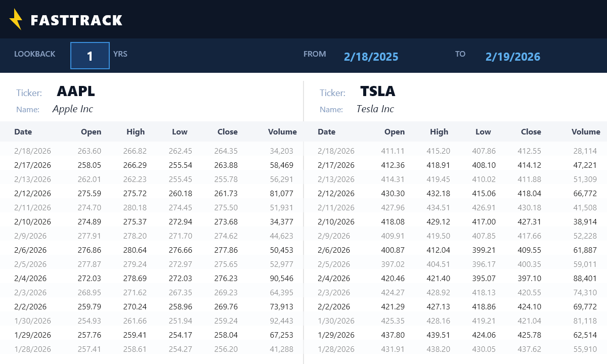The height and width of the screenshot is (364, 607).
Task: Click the FastTrack lightning bolt logo
Action: (16, 19)
